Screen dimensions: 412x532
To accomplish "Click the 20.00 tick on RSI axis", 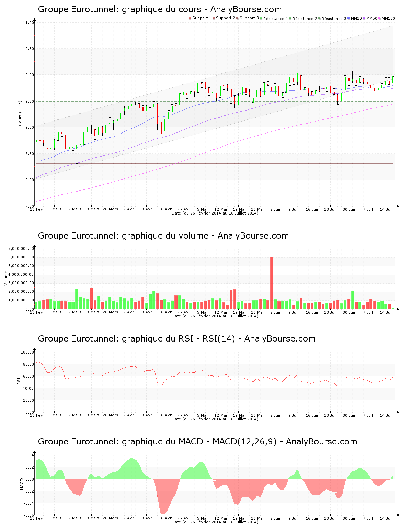I will (x=28, y=400).
